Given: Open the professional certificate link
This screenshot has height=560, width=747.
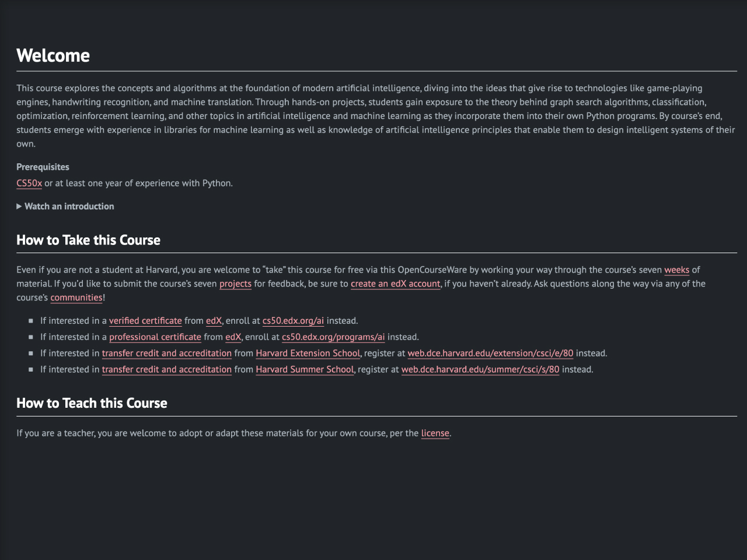Looking at the screenshot, I should click(155, 337).
